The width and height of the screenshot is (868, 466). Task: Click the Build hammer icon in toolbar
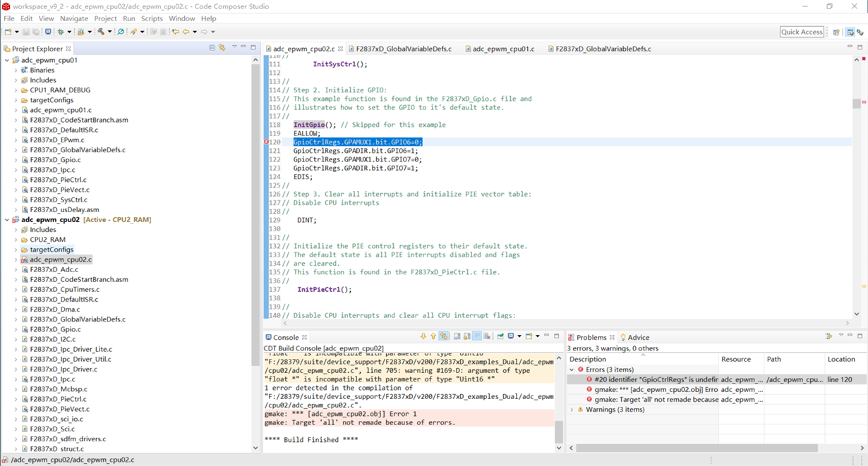101,32
